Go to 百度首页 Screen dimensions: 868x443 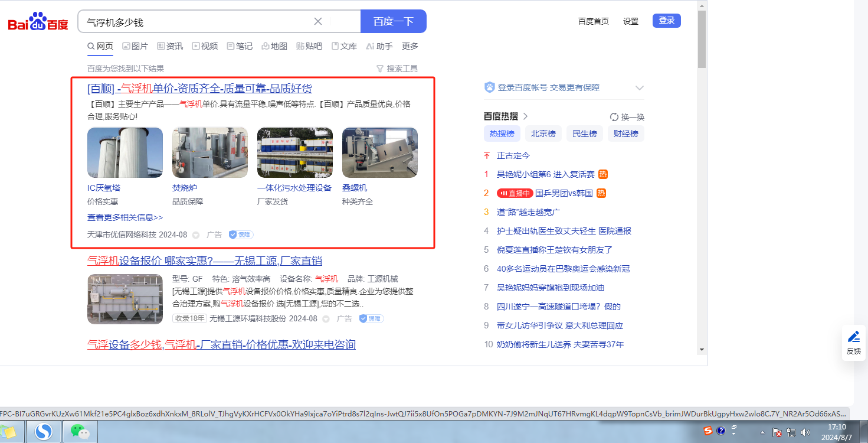594,21
